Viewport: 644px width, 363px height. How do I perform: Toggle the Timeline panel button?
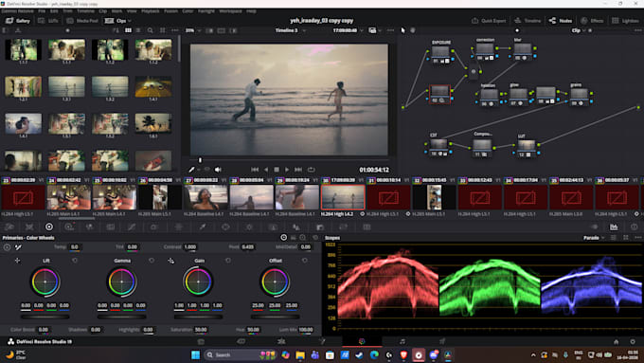pyautogui.click(x=528, y=21)
